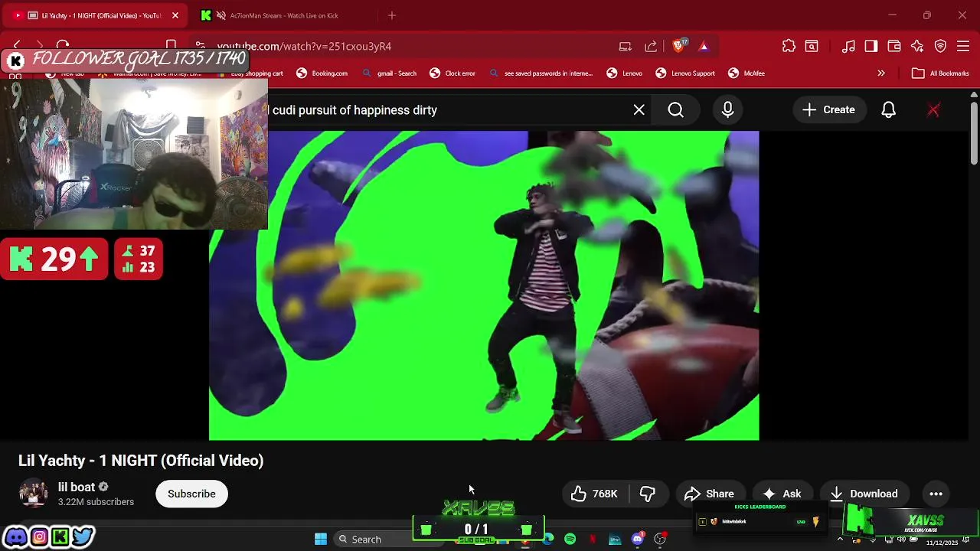Viewport: 980px width, 551px height.
Task: Dislike the video with thumbs down
Action: (648, 494)
